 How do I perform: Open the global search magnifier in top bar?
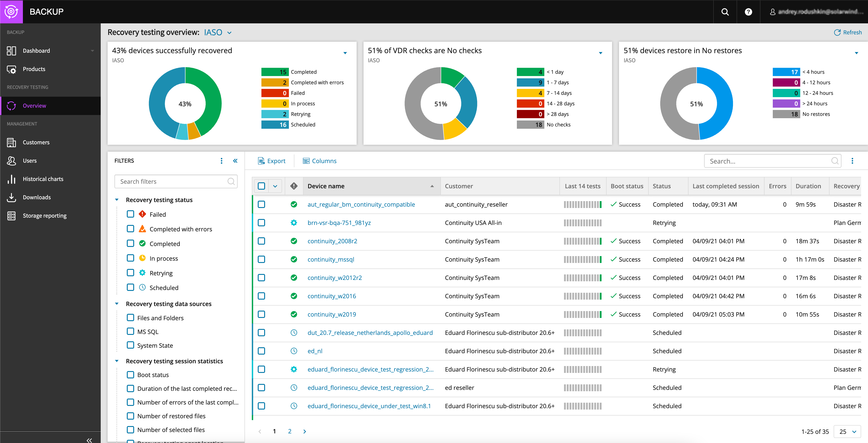(x=725, y=12)
